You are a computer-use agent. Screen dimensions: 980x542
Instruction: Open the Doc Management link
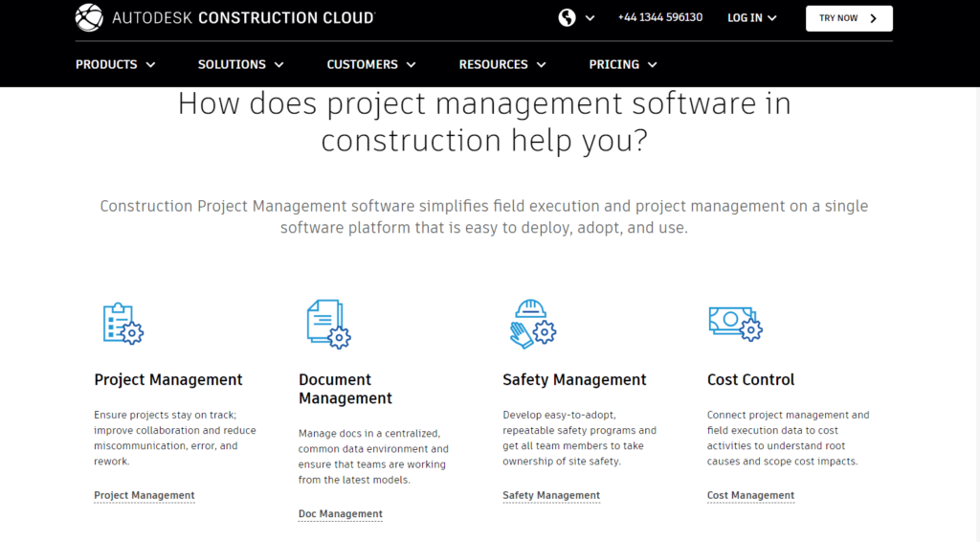point(341,514)
